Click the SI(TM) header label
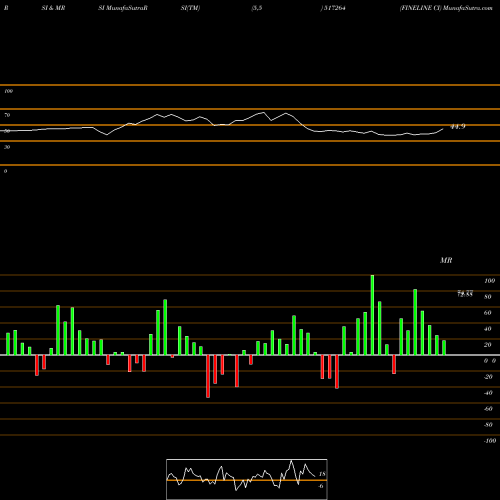The height and width of the screenshot is (500, 500). point(190,8)
